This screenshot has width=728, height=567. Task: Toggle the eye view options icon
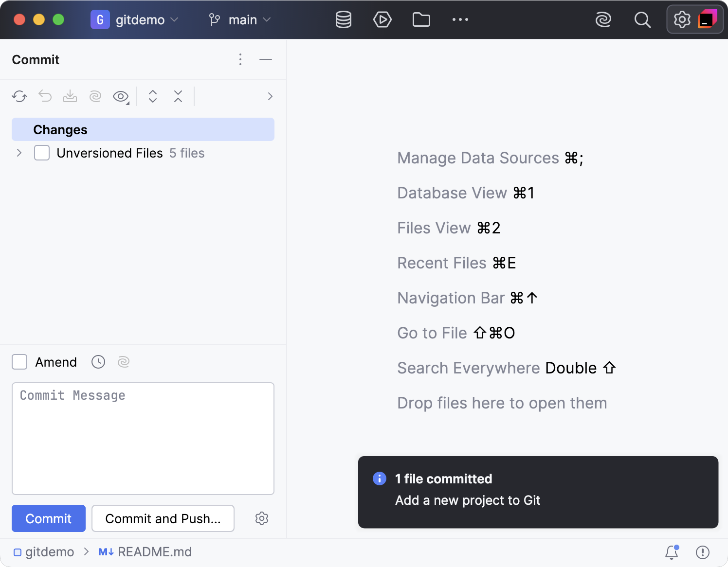pos(121,96)
